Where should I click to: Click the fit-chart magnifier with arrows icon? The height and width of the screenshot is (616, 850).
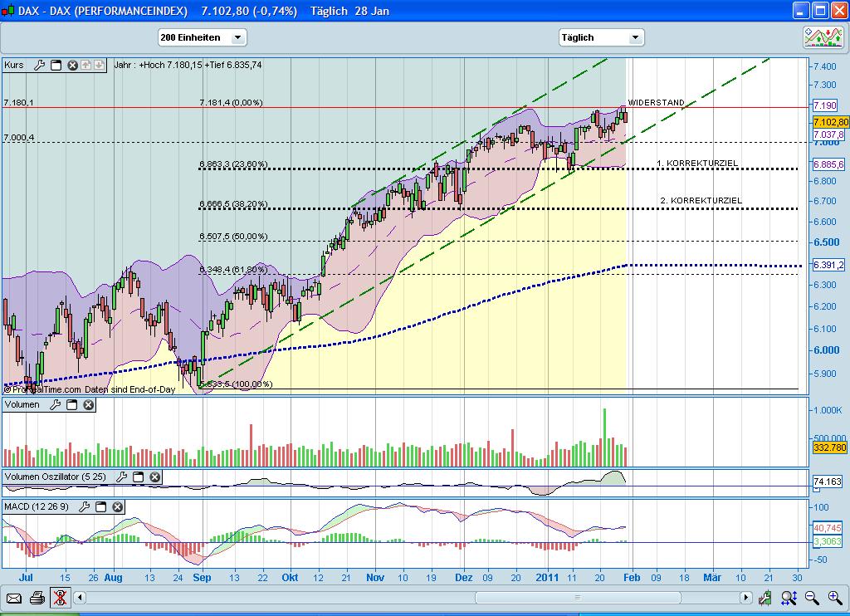pos(789,599)
